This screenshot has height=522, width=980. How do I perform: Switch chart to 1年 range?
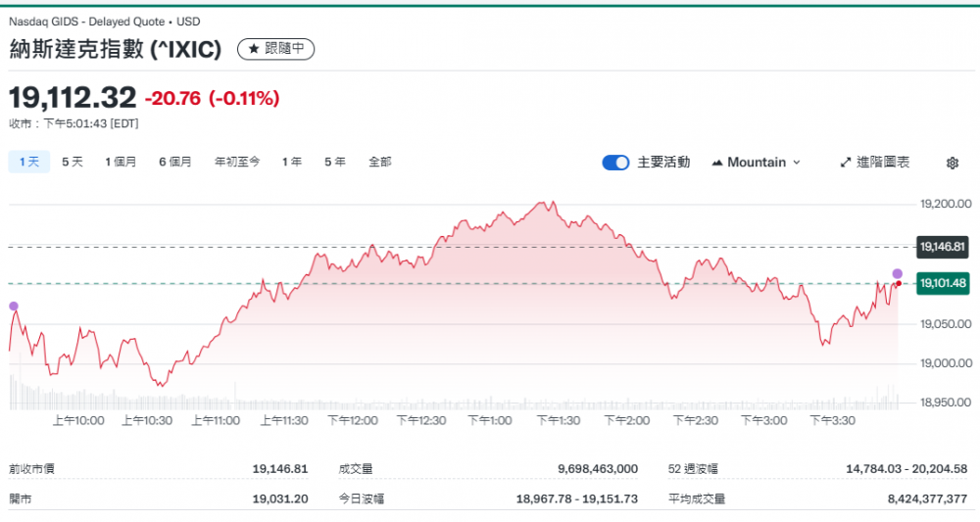pyautogui.click(x=292, y=163)
